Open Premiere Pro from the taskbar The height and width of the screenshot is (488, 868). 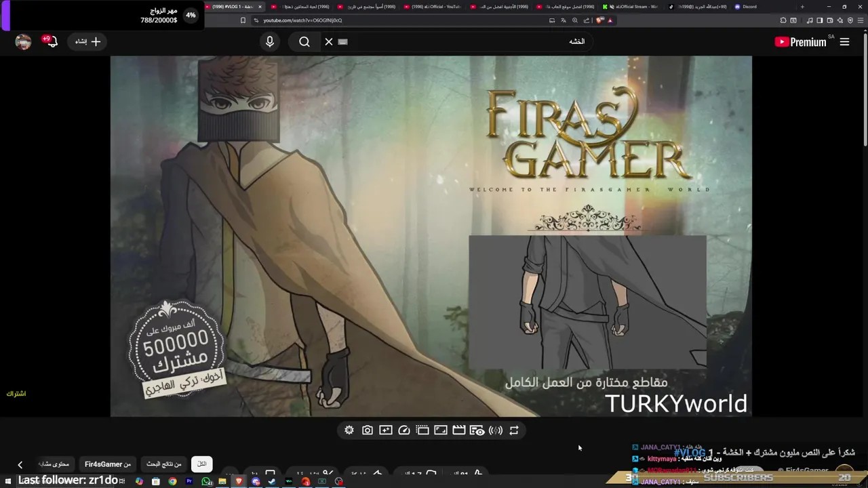pos(189,481)
